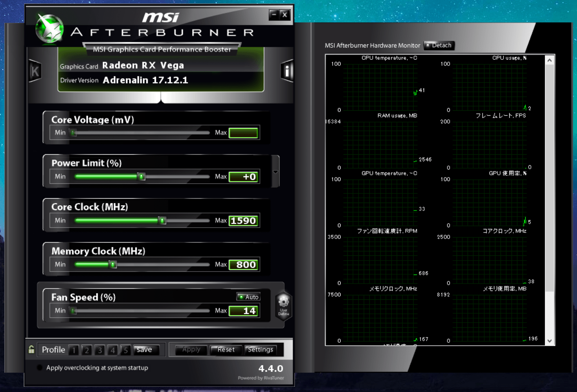Select profile slot 4

(x=112, y=350)
